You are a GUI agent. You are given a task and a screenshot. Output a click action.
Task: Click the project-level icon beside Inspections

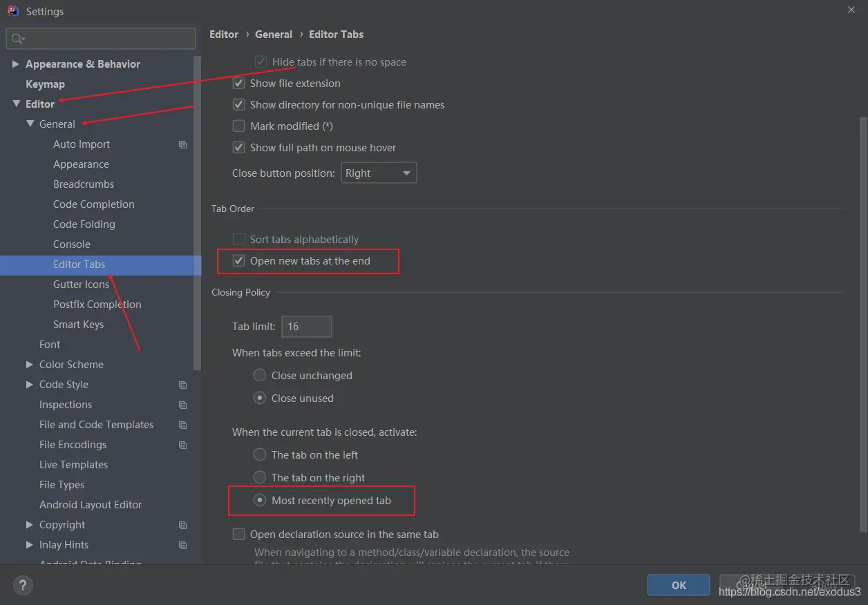pos(183,405)
